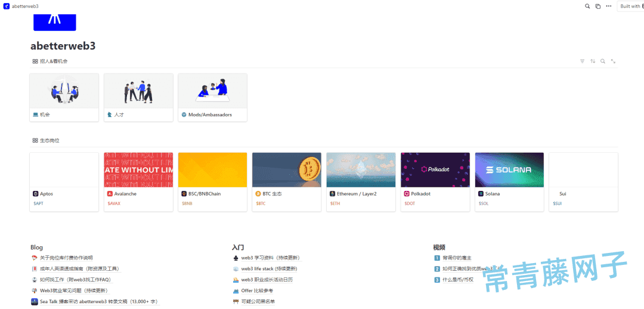Click the web3 学习资料 clubs icon

236,258
